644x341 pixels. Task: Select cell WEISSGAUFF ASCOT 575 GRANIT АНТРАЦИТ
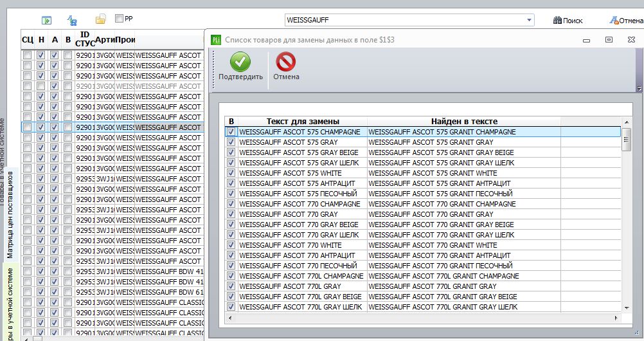463,183
